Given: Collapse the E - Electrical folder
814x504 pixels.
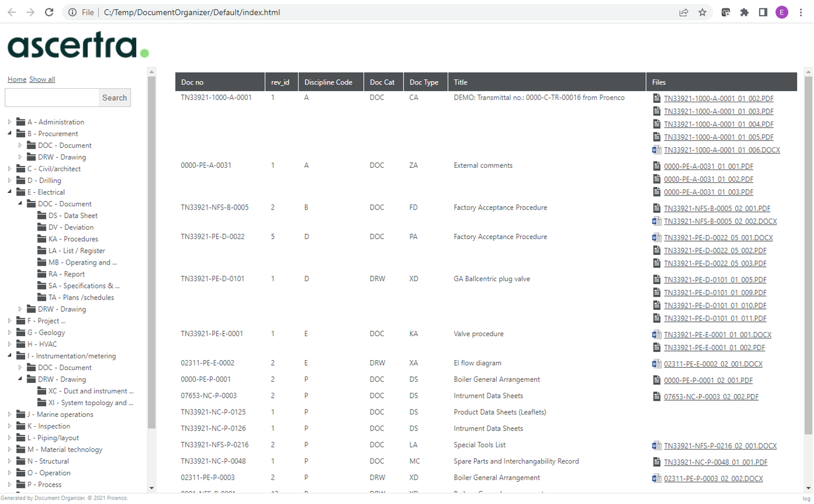Looking at the screenshot, I should point(9,192).
